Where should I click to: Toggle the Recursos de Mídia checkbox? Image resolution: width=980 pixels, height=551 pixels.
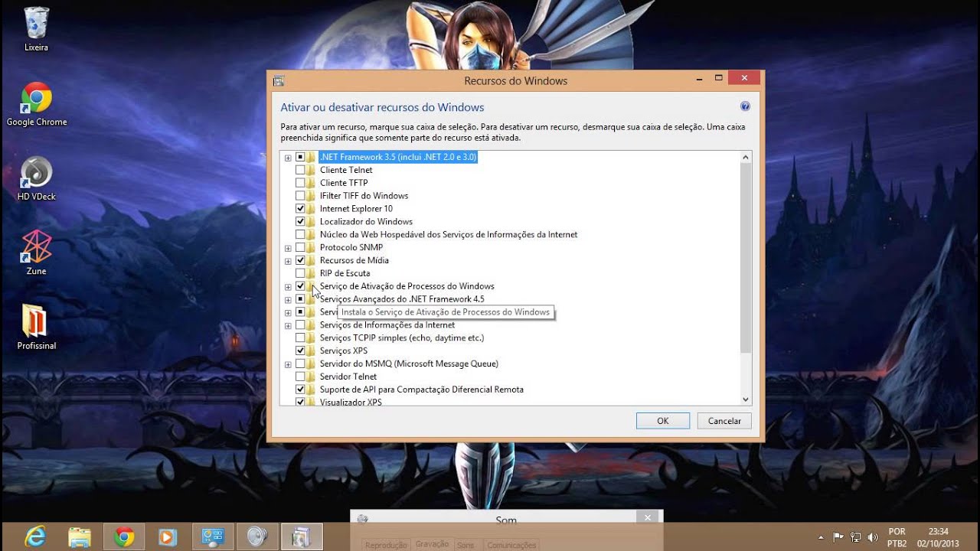[x=300, y=260]
